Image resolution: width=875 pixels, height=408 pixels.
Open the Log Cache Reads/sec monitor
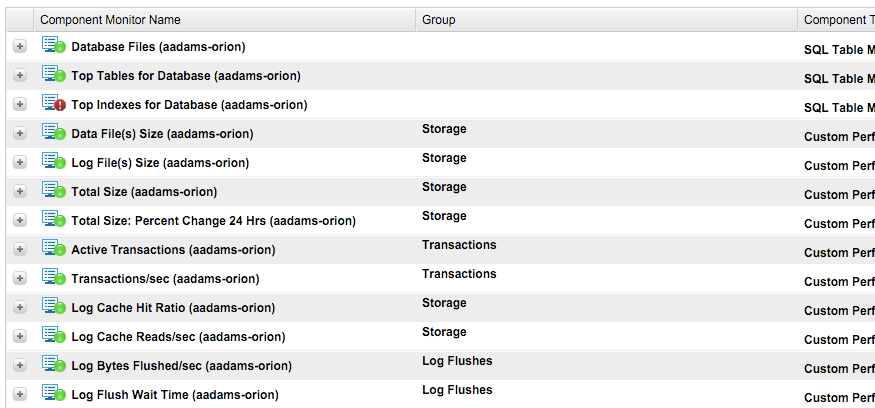pos(178,337)
